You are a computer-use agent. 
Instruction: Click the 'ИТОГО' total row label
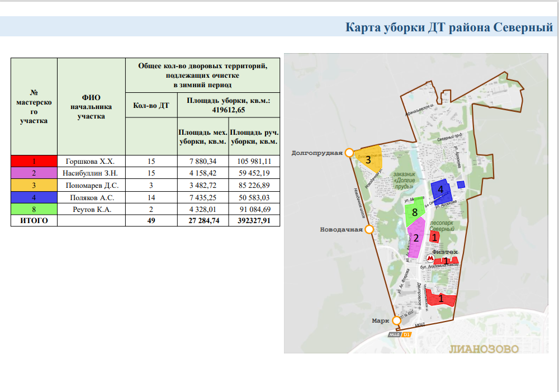click(34, 220)
